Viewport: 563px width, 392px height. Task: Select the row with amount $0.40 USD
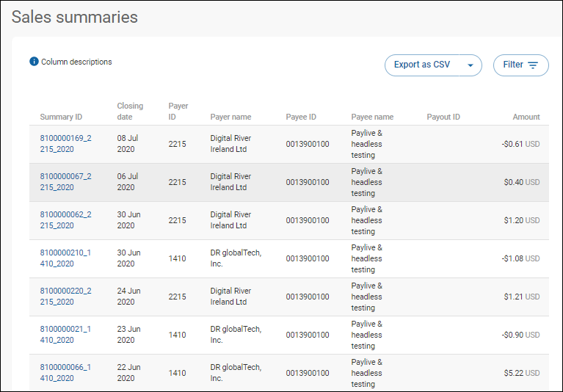289,182
